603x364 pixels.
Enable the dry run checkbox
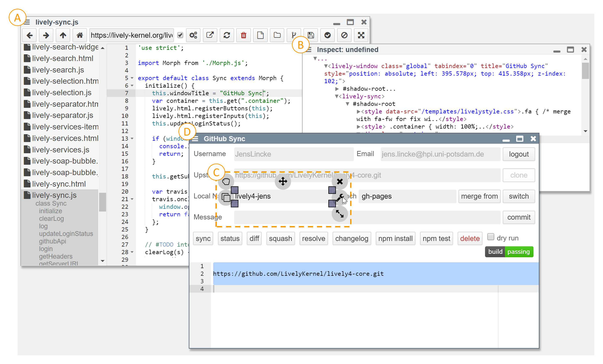(490, 237)
